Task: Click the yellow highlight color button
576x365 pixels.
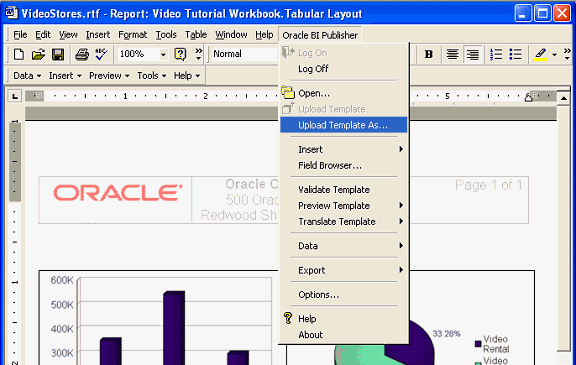Action: pyautogui.click(x=540, y=54)
